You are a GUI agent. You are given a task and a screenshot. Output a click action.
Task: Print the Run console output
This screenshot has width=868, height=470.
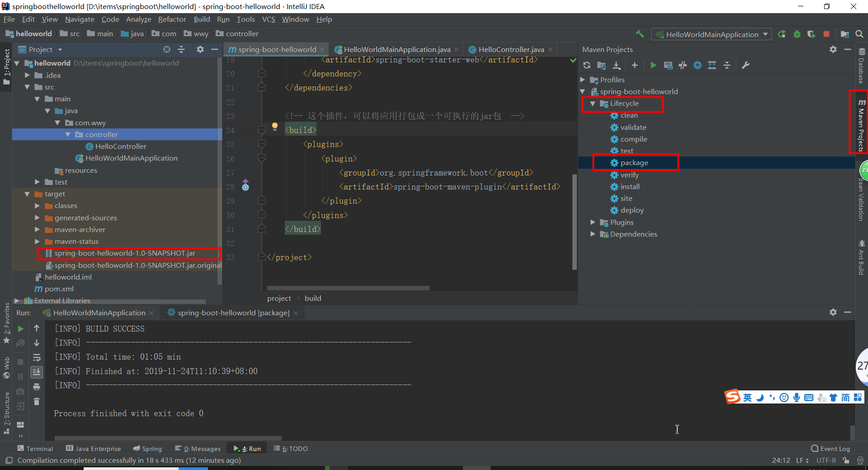(37, 387)
